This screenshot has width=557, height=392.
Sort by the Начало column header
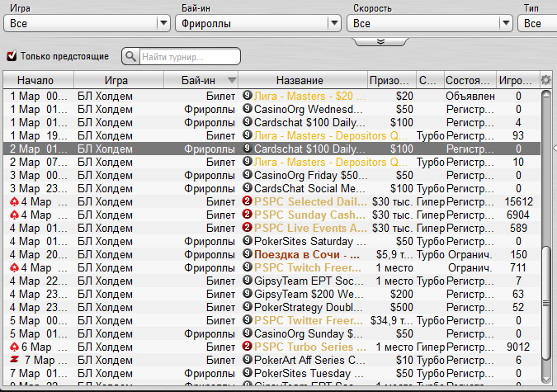39,80
